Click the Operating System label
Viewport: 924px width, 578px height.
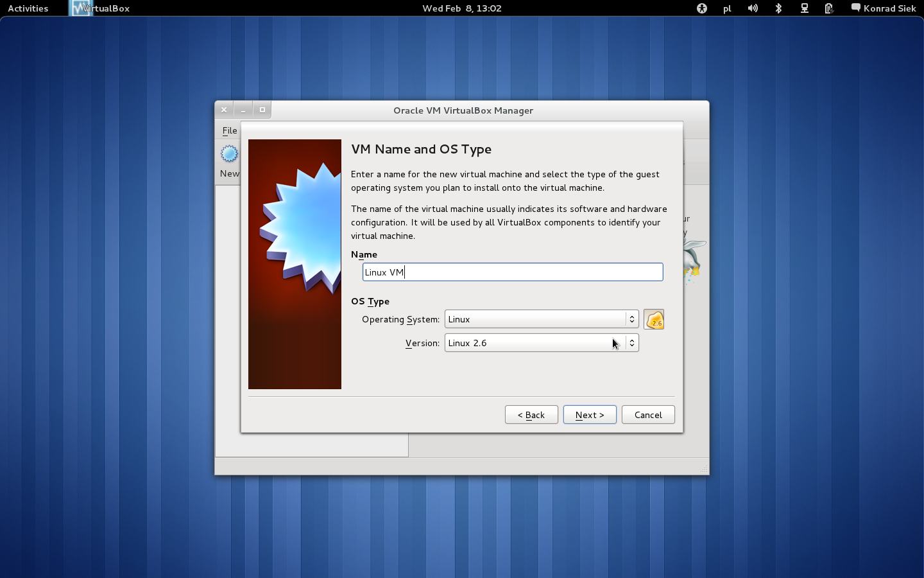click(x=400, y=319)
